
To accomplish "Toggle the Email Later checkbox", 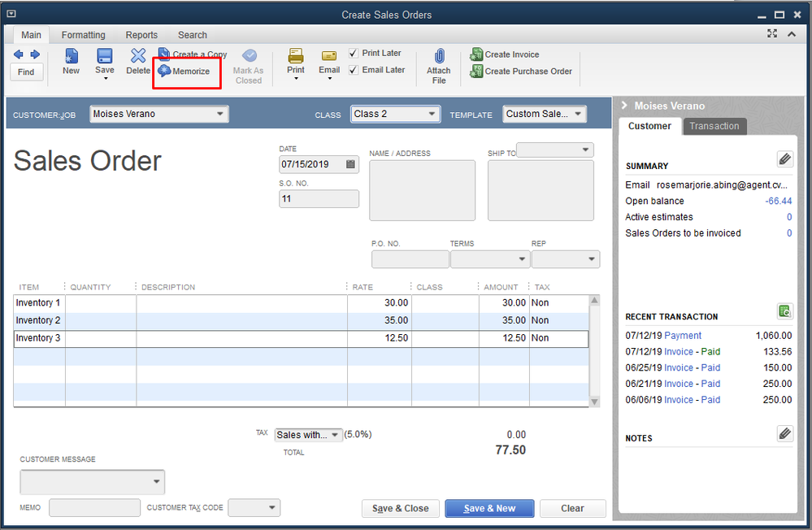I will [354, 70].
